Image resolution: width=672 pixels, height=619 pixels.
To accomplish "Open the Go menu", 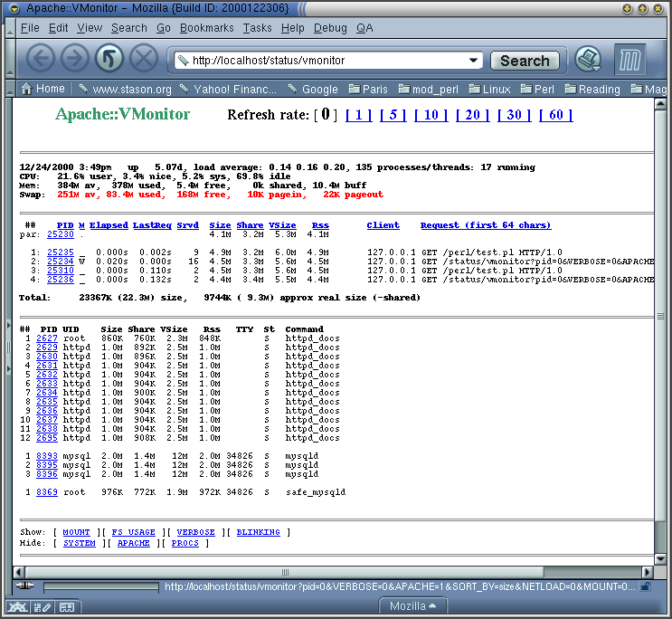I will point(164,28).
